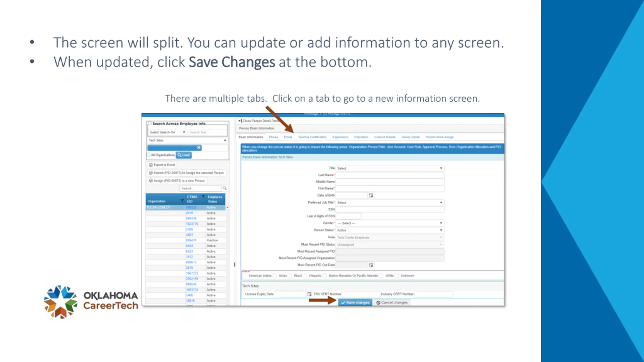Remove the selected tech site with the X
This screenshot has width=644, height=362.
tap(199, 148)
